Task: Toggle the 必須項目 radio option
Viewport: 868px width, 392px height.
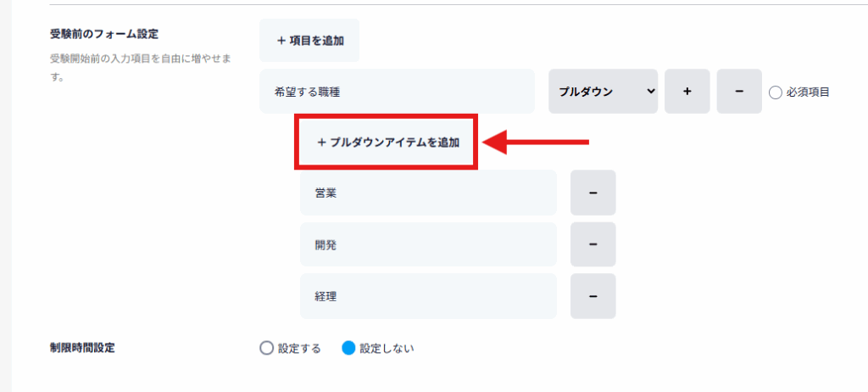Action: pyautogui.click(x=775, y=92)
